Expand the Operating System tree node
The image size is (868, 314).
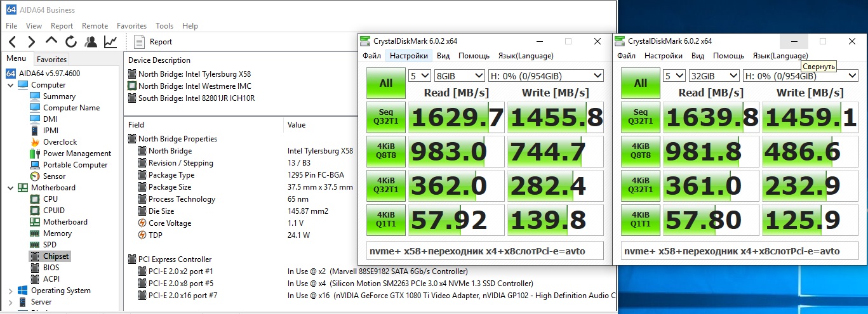(x=10, y=291)
